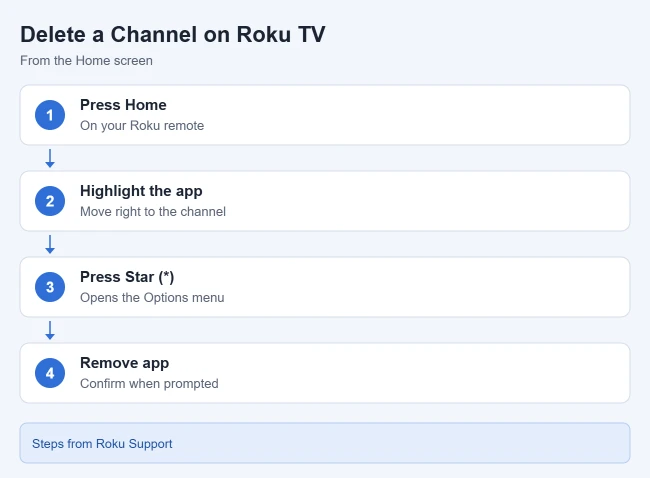Image resolution: width=650 pixels, height=478 pixels.
Task: Select the step 3 numbered circle
Action: click(x=50, y=287)
